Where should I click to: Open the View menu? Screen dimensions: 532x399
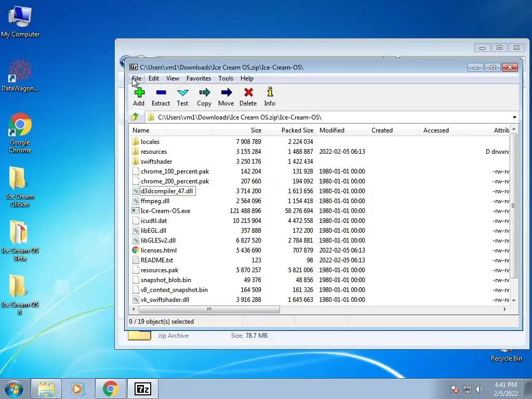click(x=172, y=78)
